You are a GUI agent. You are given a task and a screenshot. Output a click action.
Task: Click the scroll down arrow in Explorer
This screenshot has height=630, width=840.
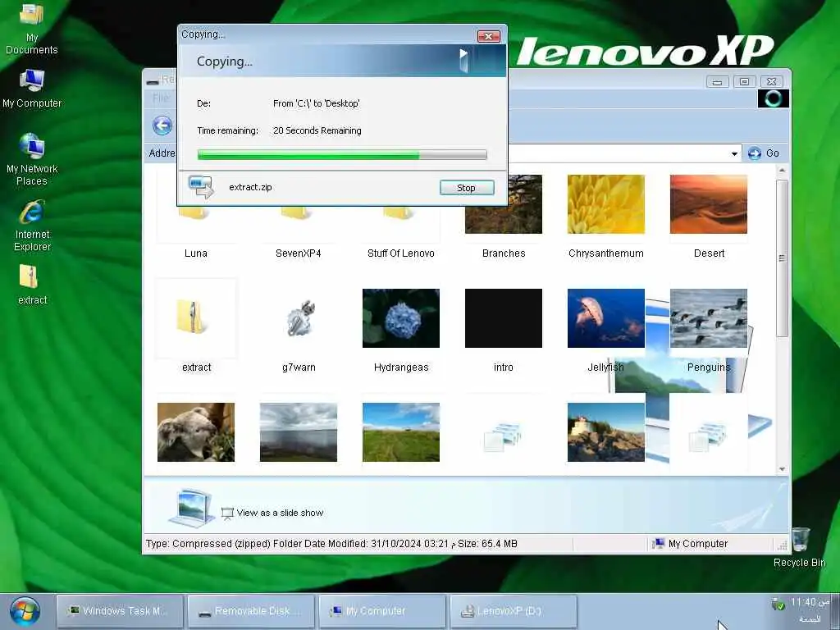pyautogui.click(x=782, y=469)
